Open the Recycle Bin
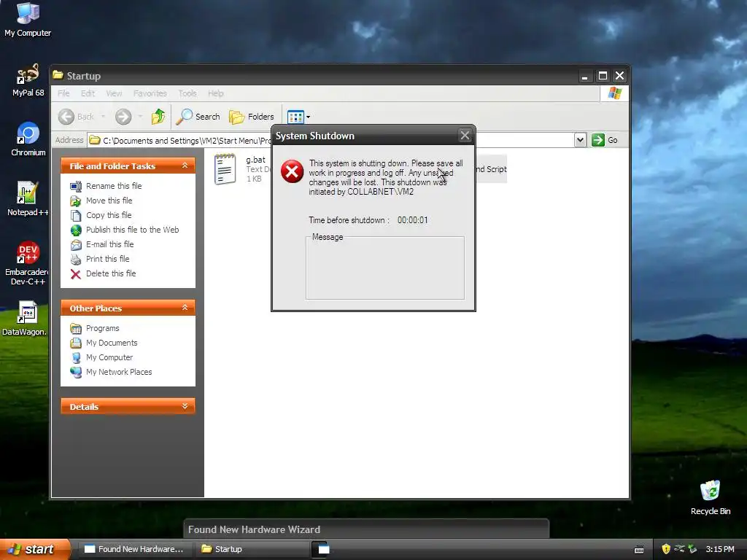The height and width of the screenshot is (560, 747). click(711, 497)
